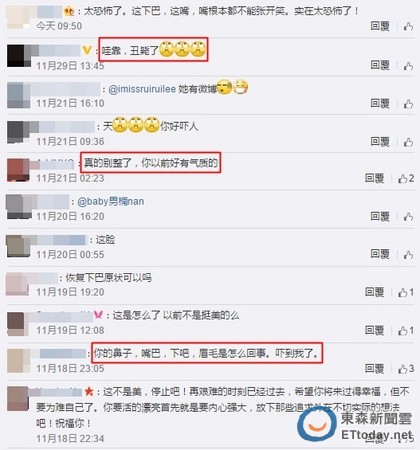This screenshot has height=450, width=420.
Task: Like the 11月20日 16:20 comment
Action: click(x=408, y=217)
